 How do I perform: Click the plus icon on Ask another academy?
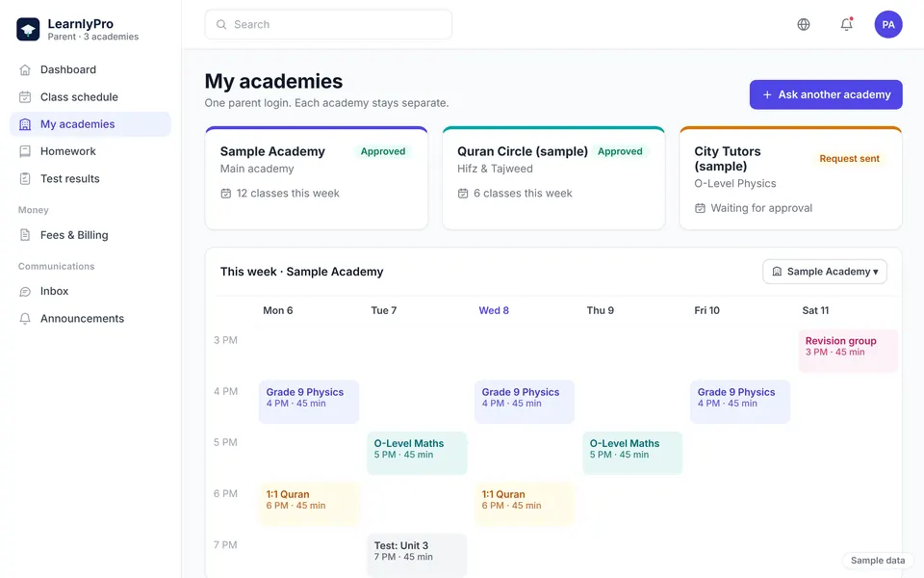tap(767, 94)
